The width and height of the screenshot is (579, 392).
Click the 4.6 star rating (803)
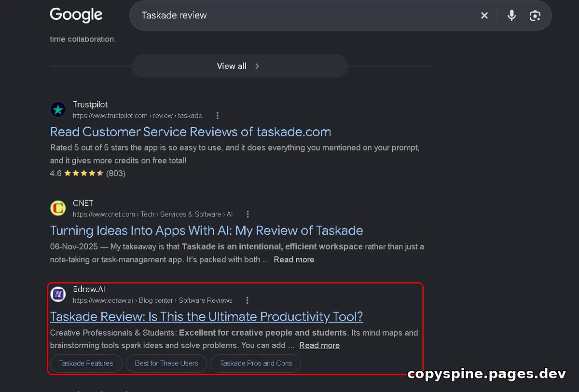point(88,173)
